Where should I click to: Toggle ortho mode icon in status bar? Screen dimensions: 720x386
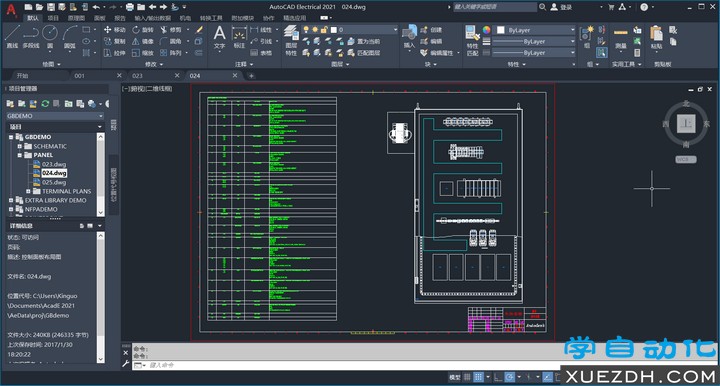(498, 377)
